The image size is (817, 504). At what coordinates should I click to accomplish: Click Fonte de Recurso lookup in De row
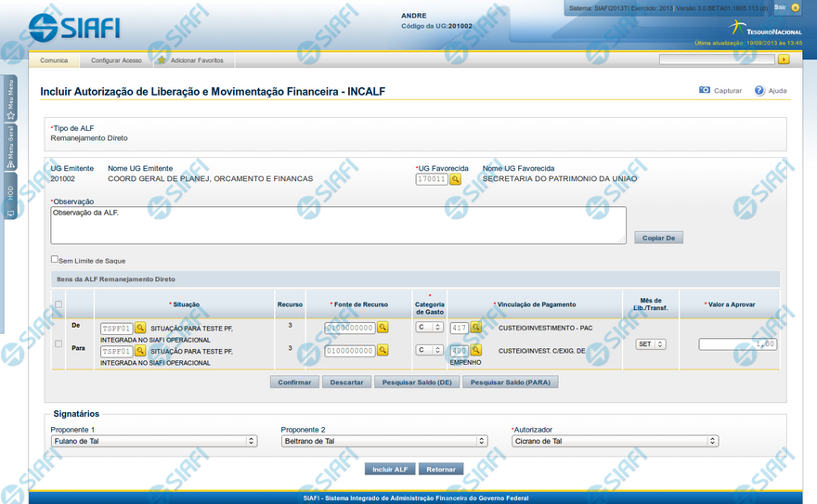tap(383, 328)
